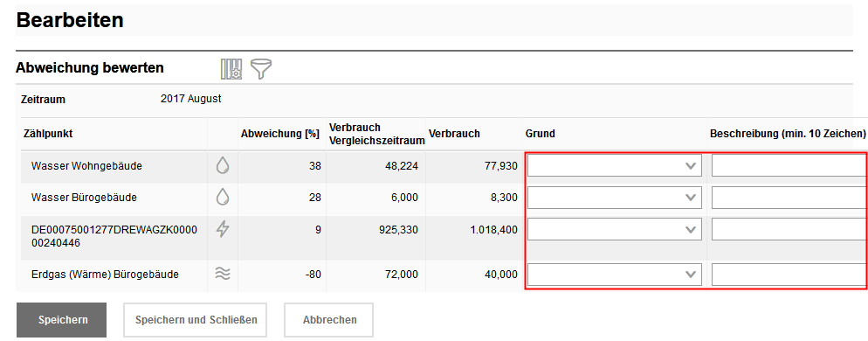Click water drop icon for Wasser Bürogebäude

coord(223,197)
